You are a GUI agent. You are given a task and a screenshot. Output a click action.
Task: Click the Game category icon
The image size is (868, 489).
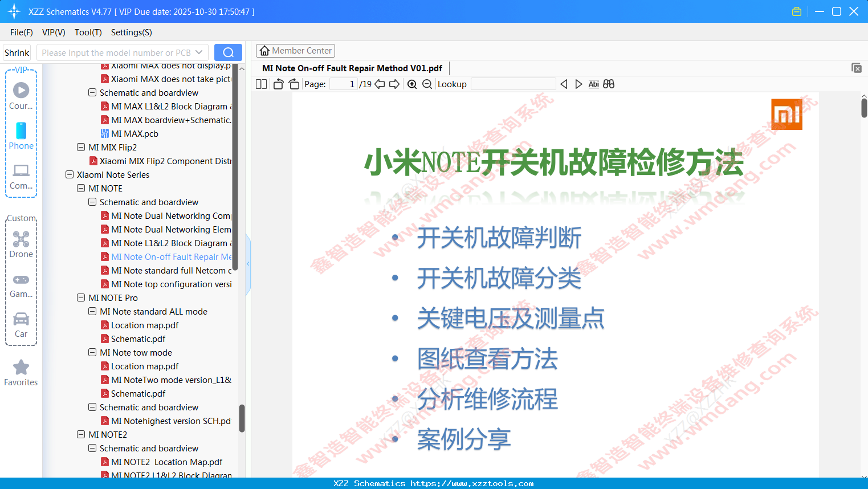pyautogui.click(x=21, y=284)
